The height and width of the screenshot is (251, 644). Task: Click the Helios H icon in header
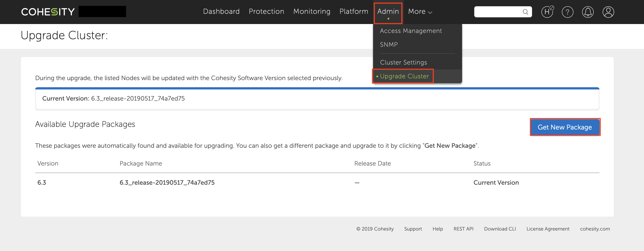[x=547, y=12]
